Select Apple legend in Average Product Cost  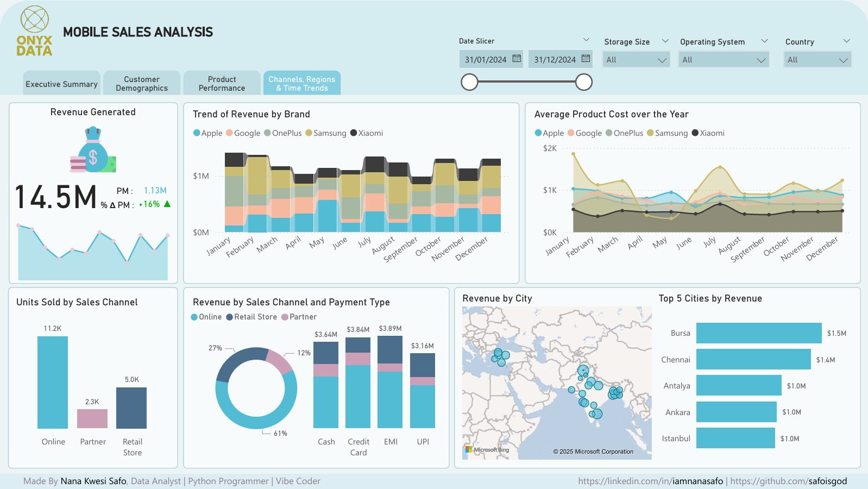pyautogui.click(x=549, y=133)
